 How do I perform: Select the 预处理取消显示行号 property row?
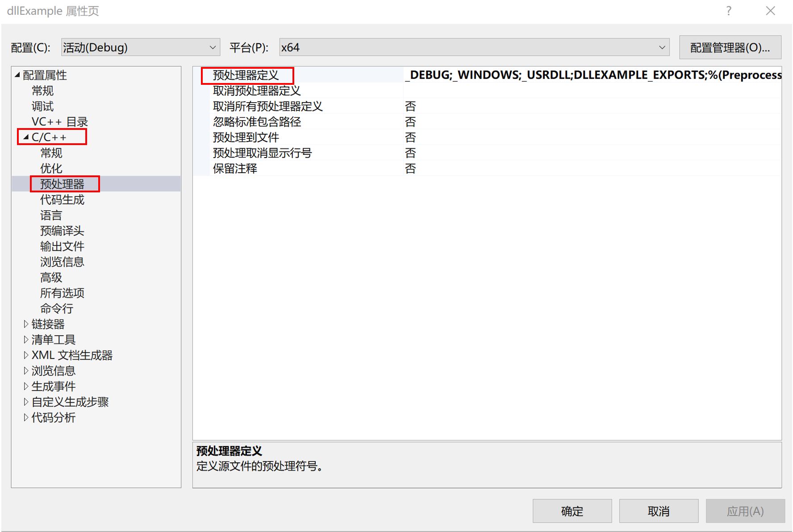[262, 153]
